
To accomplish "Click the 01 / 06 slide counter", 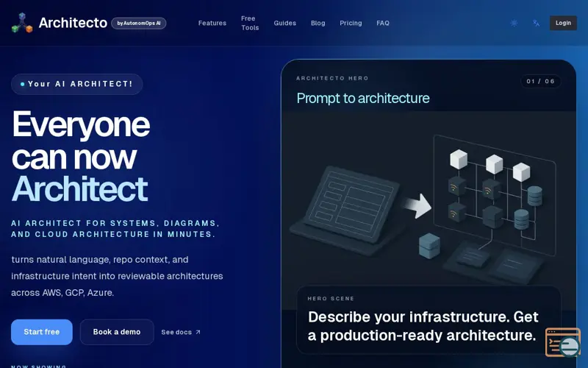I will [x=540, y=82].
